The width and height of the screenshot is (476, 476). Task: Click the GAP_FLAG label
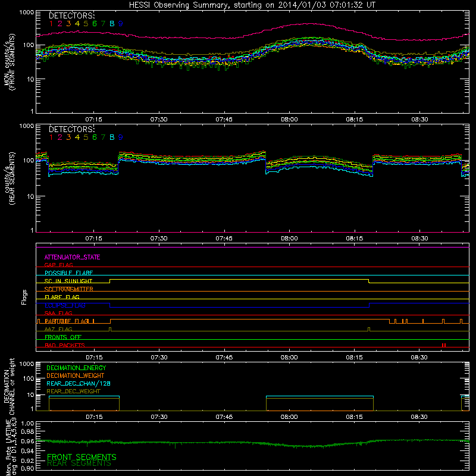click(58, 265)
